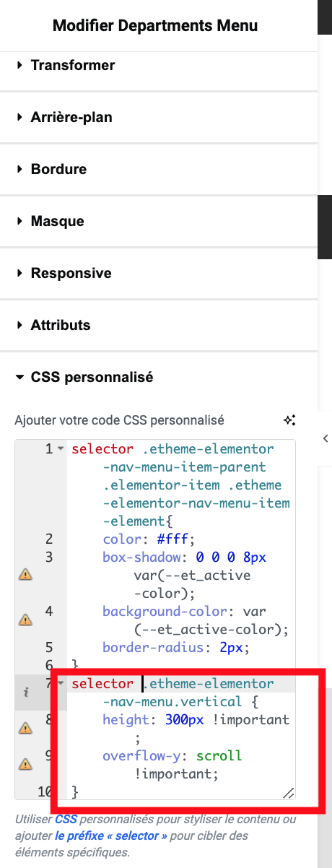Screen dimensions: 332x868
Task: Fold the CSS rule at line 7
Action: (x=61, y=684)
